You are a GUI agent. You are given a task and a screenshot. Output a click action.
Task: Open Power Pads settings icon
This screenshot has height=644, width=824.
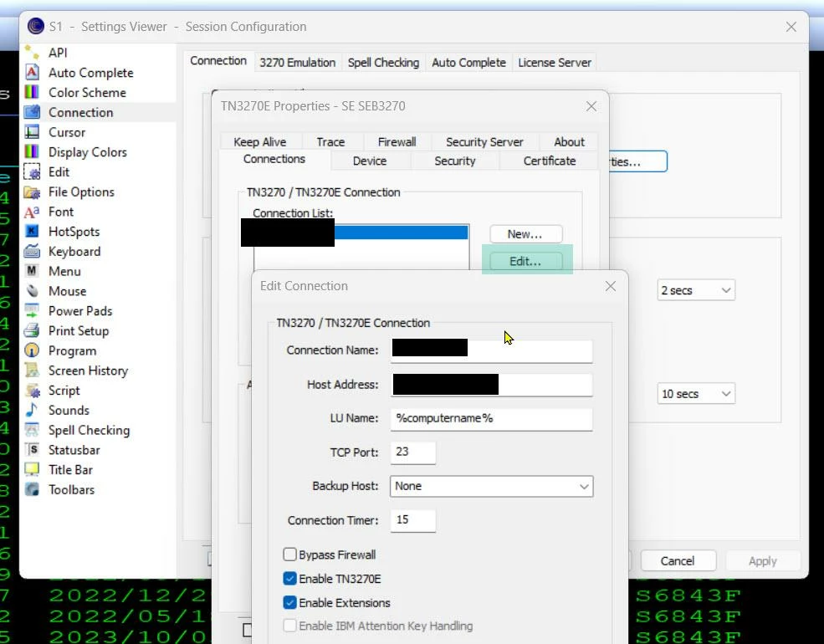click(x=32, y=311)
